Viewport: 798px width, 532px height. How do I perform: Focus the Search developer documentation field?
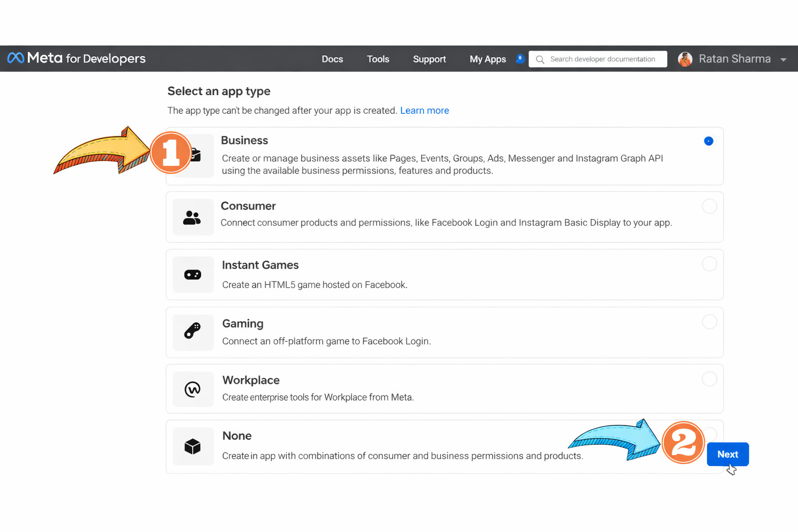click(598, 59)
